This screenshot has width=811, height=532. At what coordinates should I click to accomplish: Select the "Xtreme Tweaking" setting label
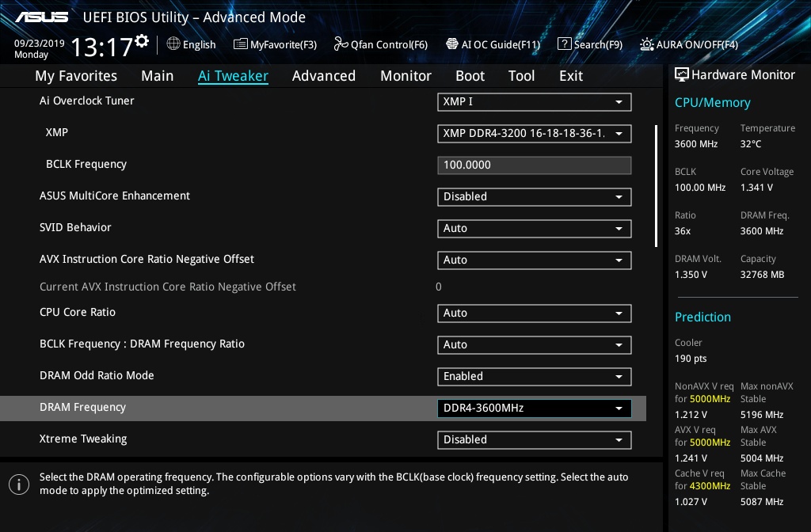tap(83, 439)
